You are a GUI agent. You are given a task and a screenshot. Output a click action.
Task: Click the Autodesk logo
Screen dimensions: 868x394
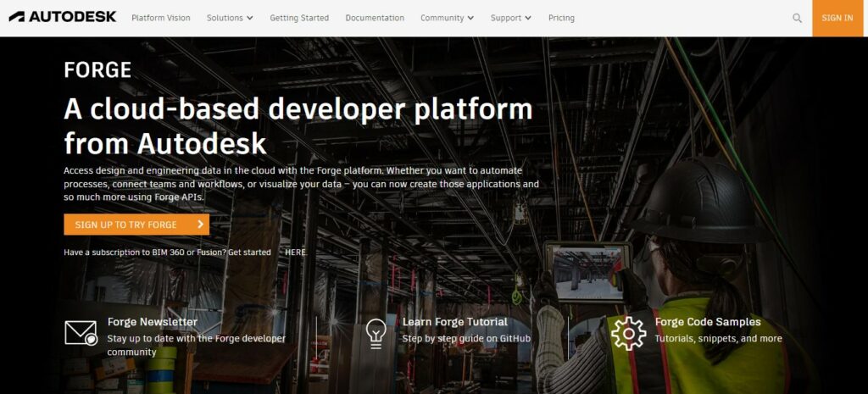[x=63, y=17]
